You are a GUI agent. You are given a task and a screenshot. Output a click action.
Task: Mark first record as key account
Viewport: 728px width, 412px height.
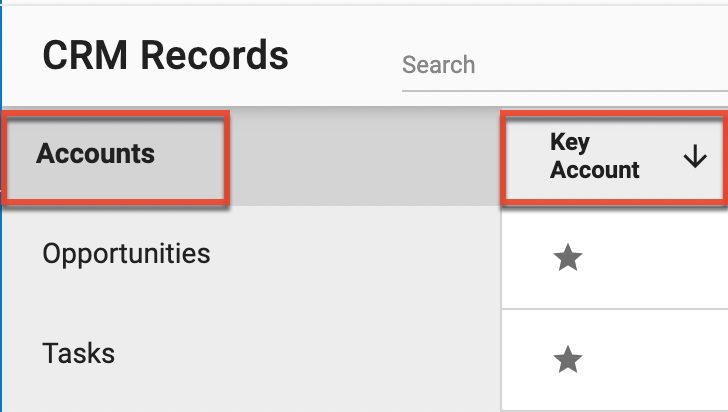pos(567,259)
